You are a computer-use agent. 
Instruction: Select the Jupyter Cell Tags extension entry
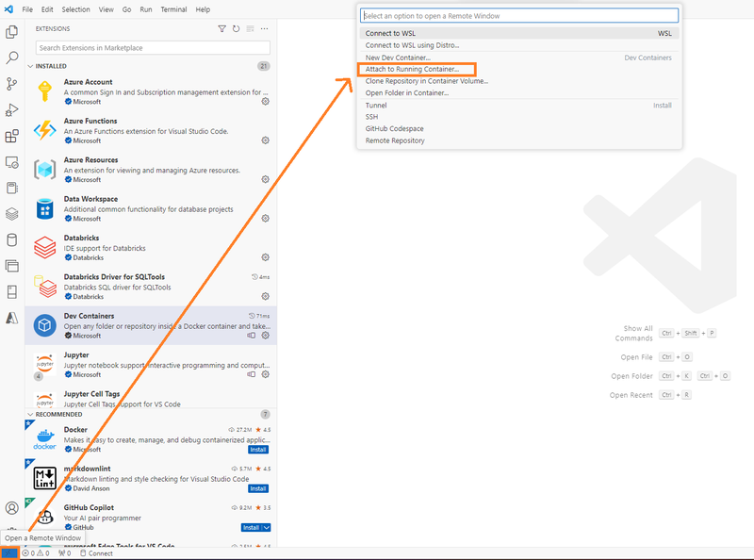(x=151, y=396)
